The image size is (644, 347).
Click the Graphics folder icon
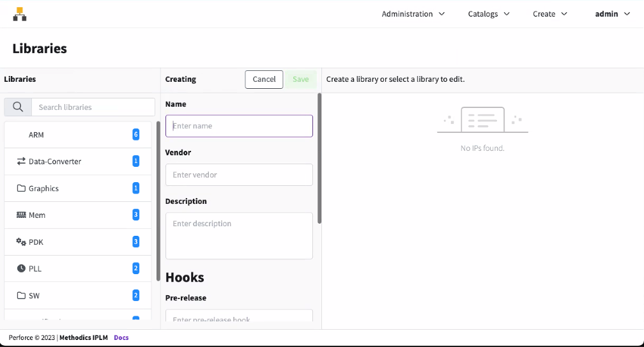[x=21, y=189]
